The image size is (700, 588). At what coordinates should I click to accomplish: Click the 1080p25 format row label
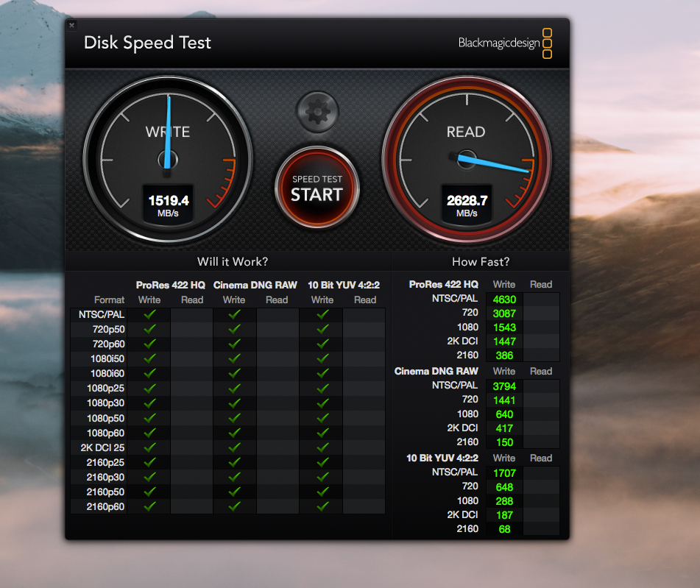tap(105, 389)
